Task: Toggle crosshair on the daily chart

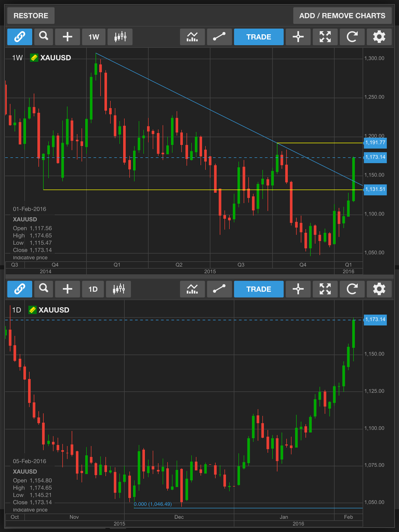Action: point(298,289)
